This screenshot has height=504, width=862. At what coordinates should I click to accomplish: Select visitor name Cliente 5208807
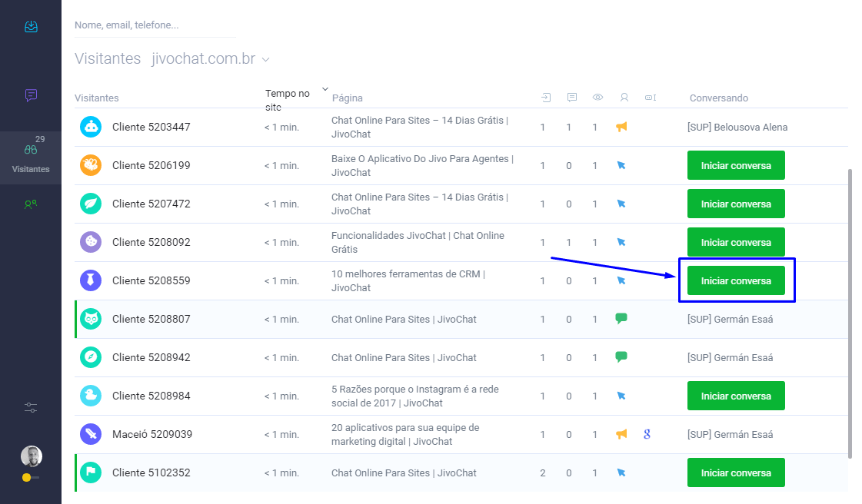click(x=151, y=319)
